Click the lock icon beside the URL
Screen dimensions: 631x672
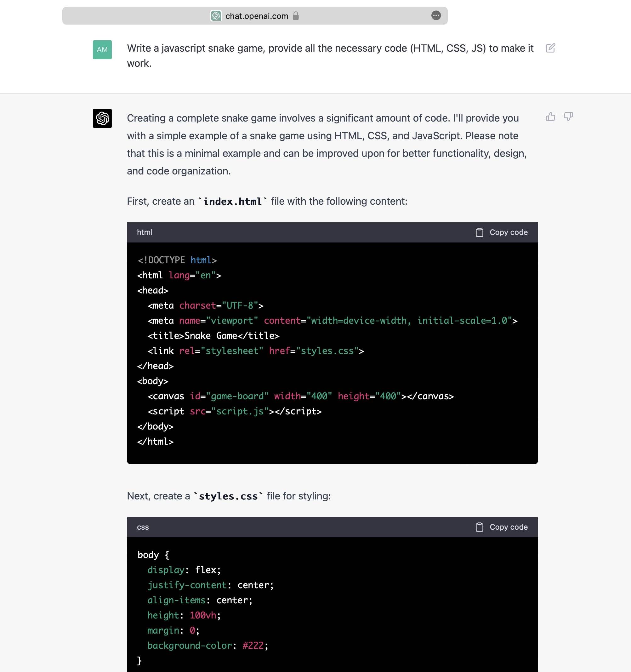296,15
